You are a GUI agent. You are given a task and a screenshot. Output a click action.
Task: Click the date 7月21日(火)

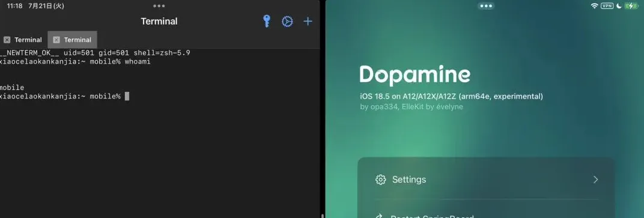tap(46, 6)
